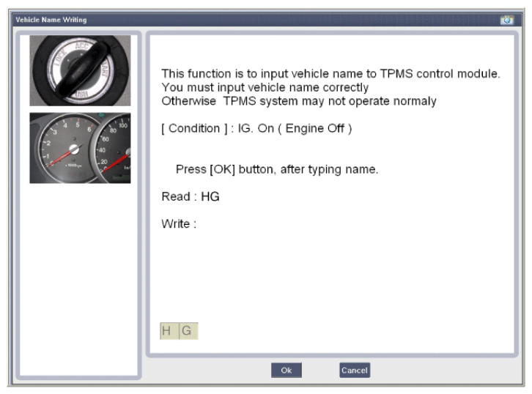Click 'This function is to input vehicle name' line
Image resolution: width=532 pixels, height=394 pixels.
(x=330, y=73)
